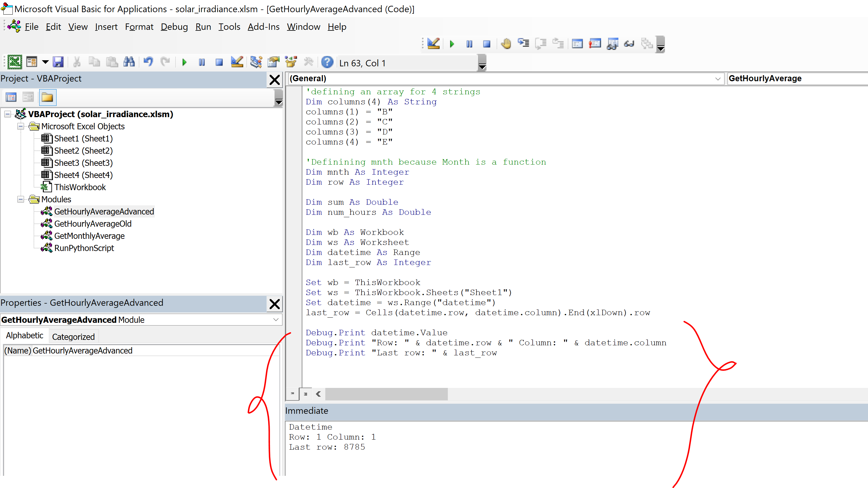868x488 pixels.
Task: Toggle Folders view in Project pane
Action: [x=47, y=97]
